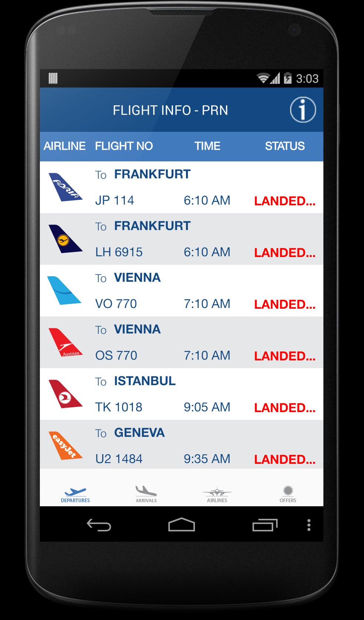Tap the easyJet tail logo

(65, 446)
